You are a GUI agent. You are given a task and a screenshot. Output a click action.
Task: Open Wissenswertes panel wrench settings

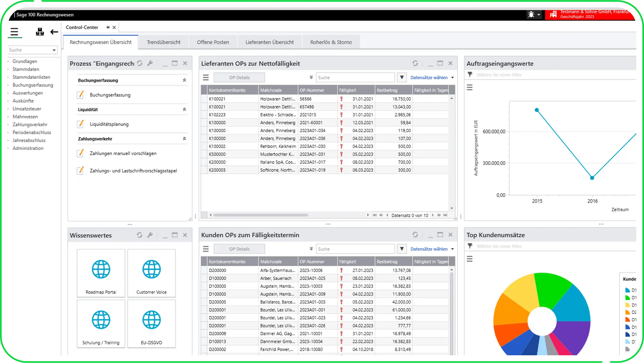coord(150,235)
